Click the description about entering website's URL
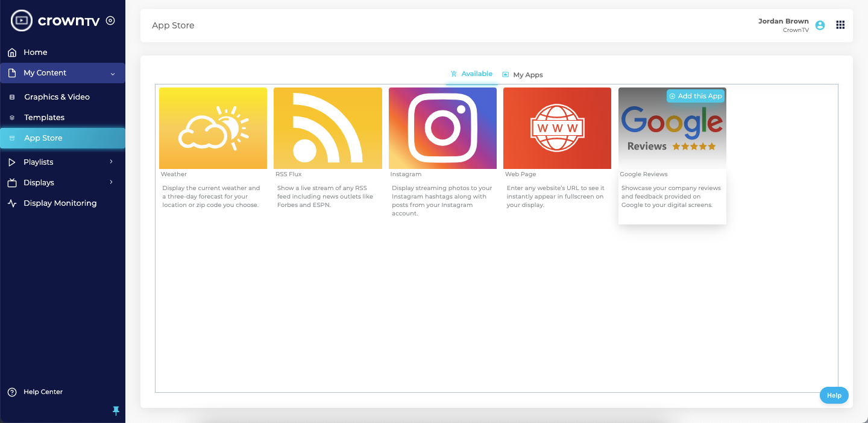 pos(555,197)
